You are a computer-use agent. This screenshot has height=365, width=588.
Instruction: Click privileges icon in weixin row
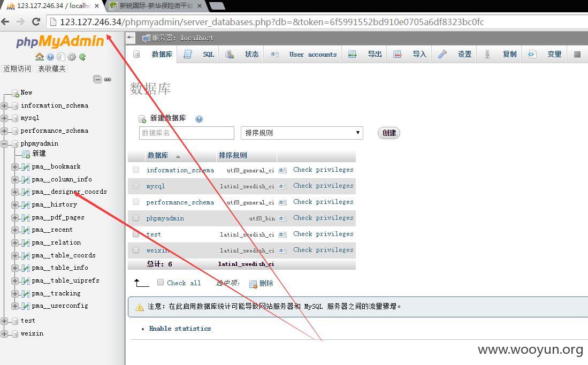(282, 250)
